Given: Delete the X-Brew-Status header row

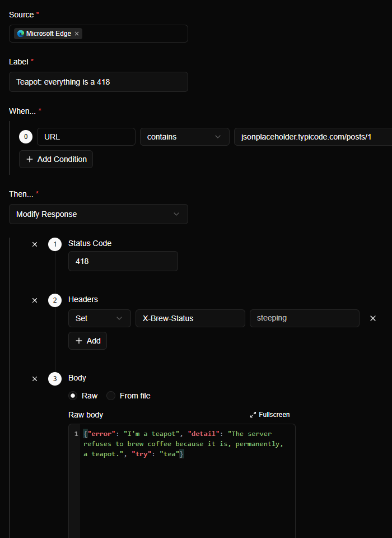Looking at the screenshot, I should tap(373, 318).
